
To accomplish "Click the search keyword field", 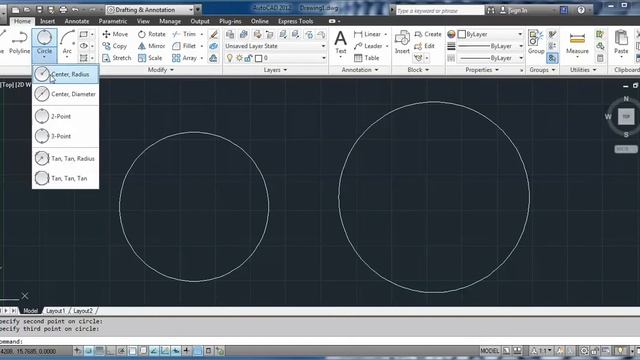I will 440,11.
